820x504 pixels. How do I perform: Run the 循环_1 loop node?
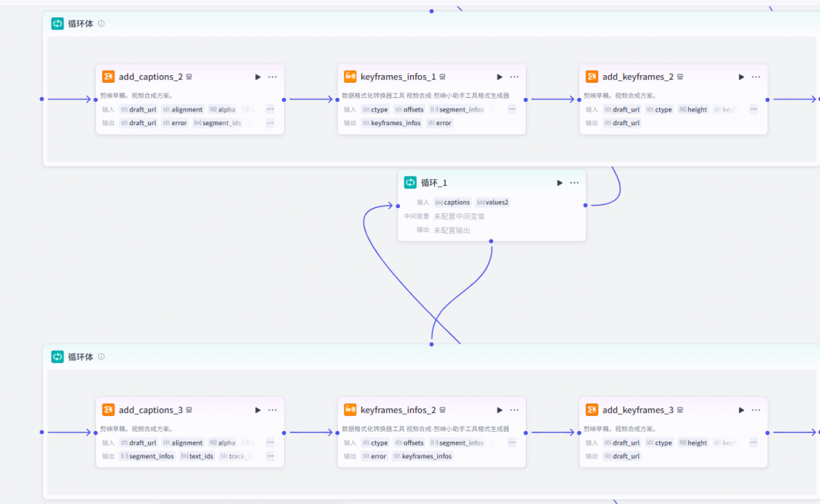560,182
